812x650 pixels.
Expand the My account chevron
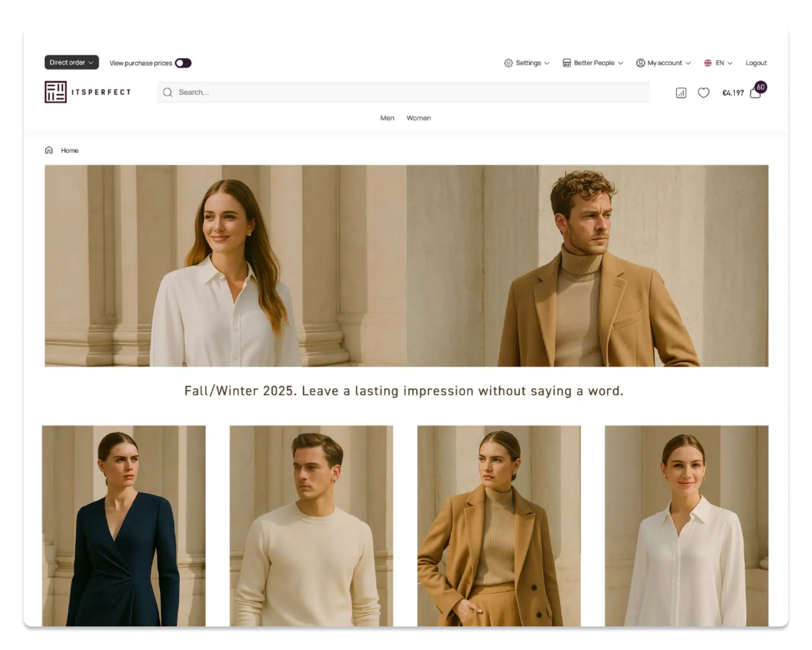point(688,63)
